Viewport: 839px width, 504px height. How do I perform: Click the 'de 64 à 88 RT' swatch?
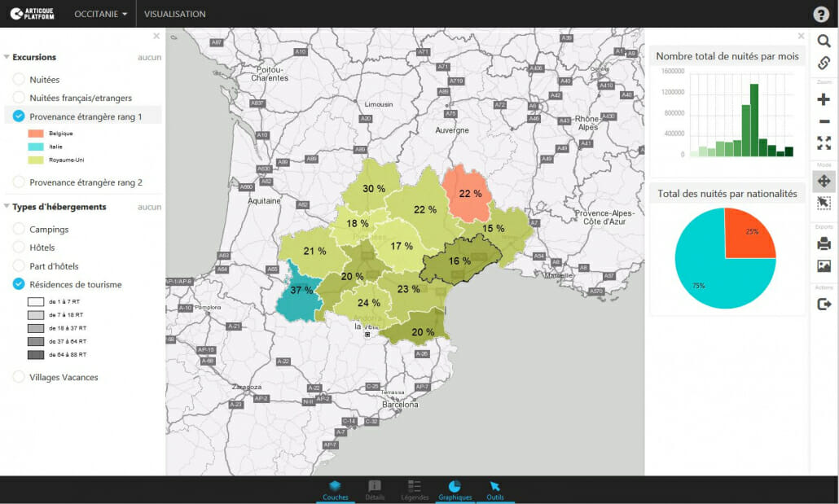pos(36,355)
